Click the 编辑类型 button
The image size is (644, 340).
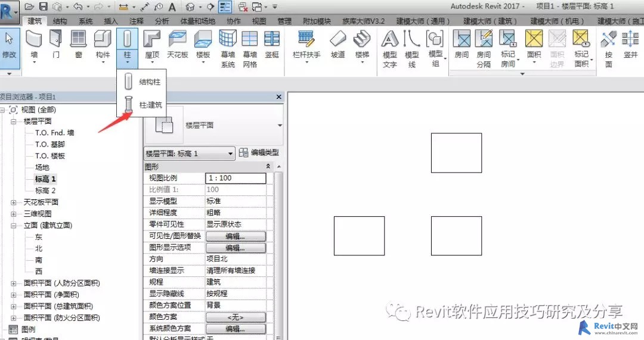[259, 152]
